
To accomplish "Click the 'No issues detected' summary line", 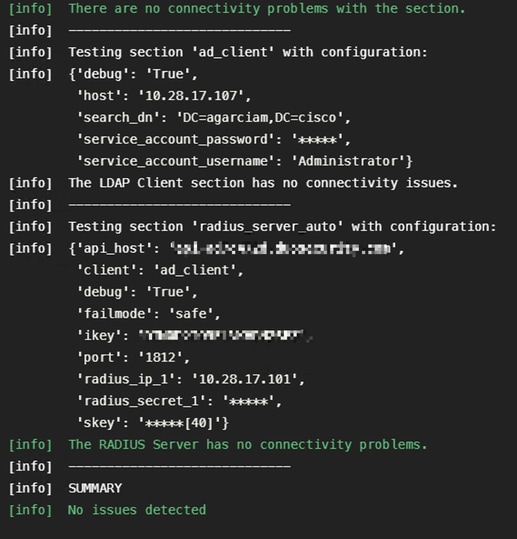I will [137, 510].
